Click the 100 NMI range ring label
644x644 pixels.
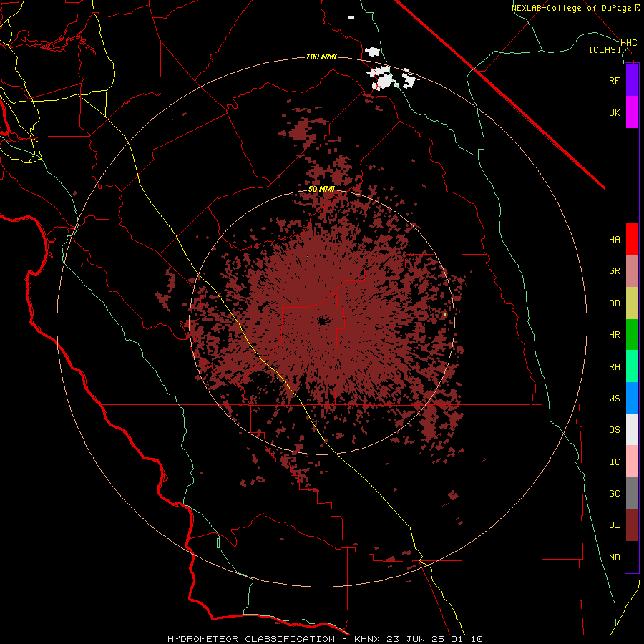(x=321, y=57)
